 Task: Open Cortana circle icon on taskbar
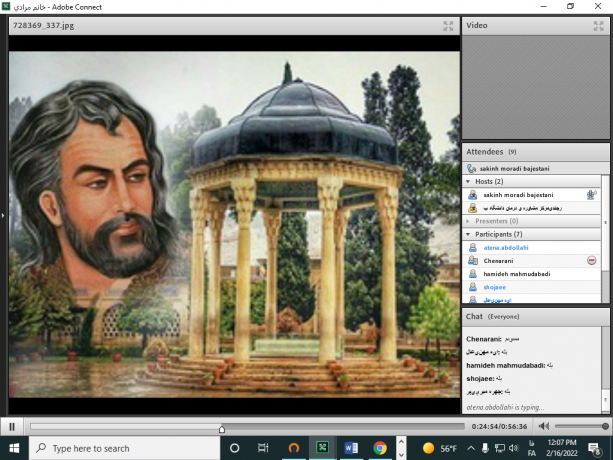tap(235, 448)
